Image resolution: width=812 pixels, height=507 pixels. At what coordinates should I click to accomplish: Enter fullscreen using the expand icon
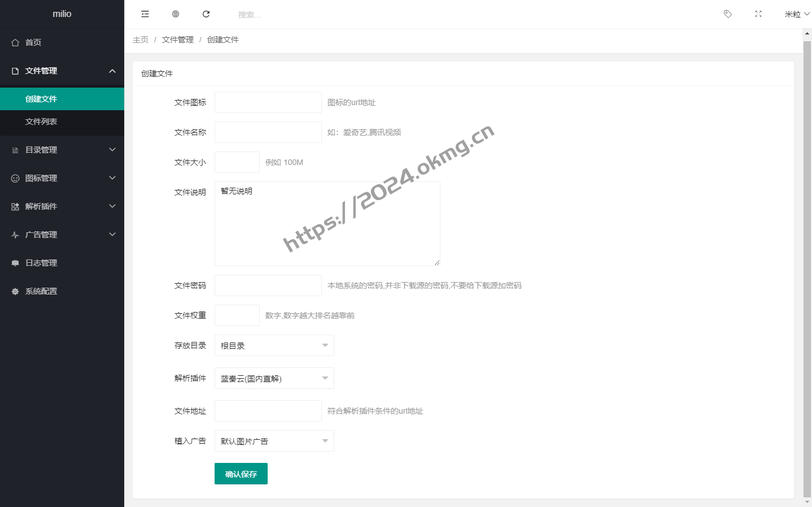coord(758,14)
